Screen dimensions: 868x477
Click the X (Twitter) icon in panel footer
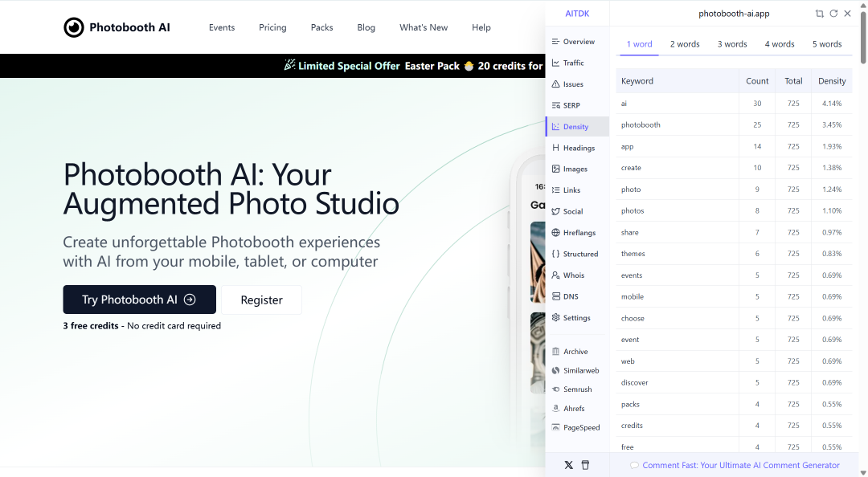click(x=568, y=465)
